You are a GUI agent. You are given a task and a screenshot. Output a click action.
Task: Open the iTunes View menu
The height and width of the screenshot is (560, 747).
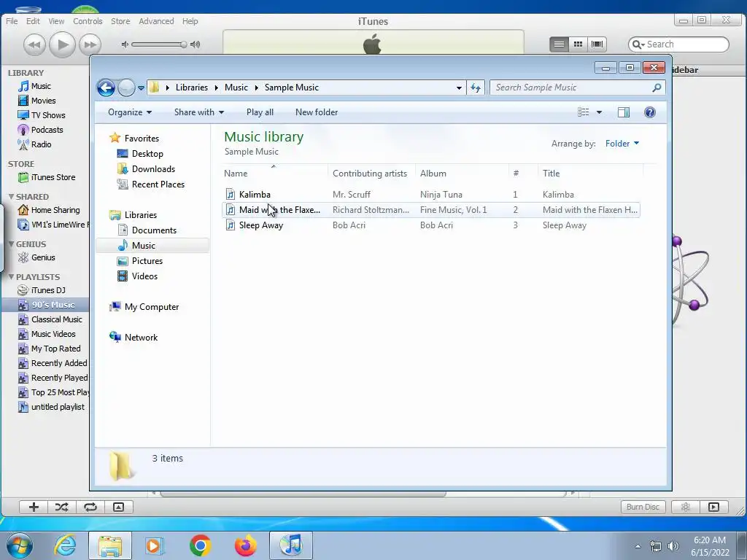point(56,21)
